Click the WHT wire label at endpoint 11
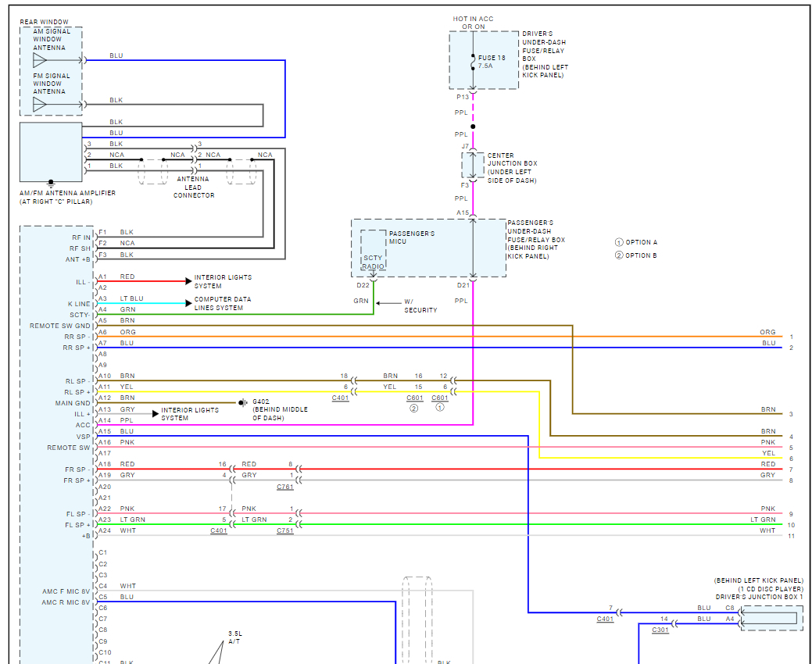 (x=767, y=531)
